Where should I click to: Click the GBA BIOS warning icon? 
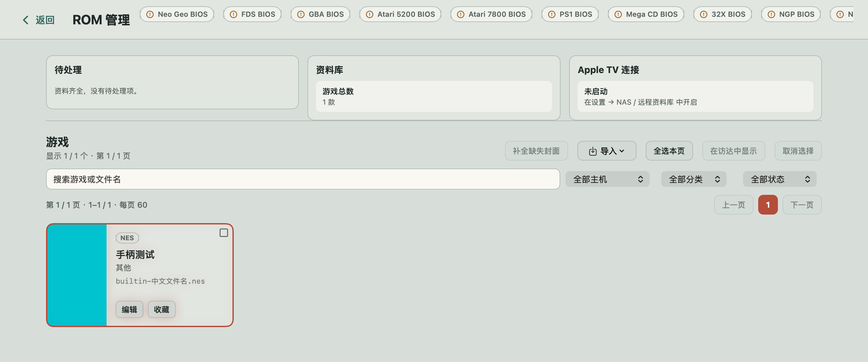301,14
